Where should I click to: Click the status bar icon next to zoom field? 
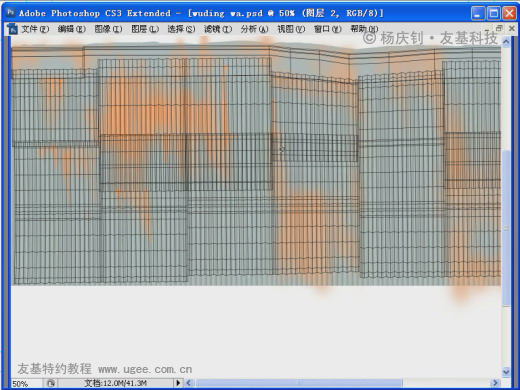click(x=51, y=383)
